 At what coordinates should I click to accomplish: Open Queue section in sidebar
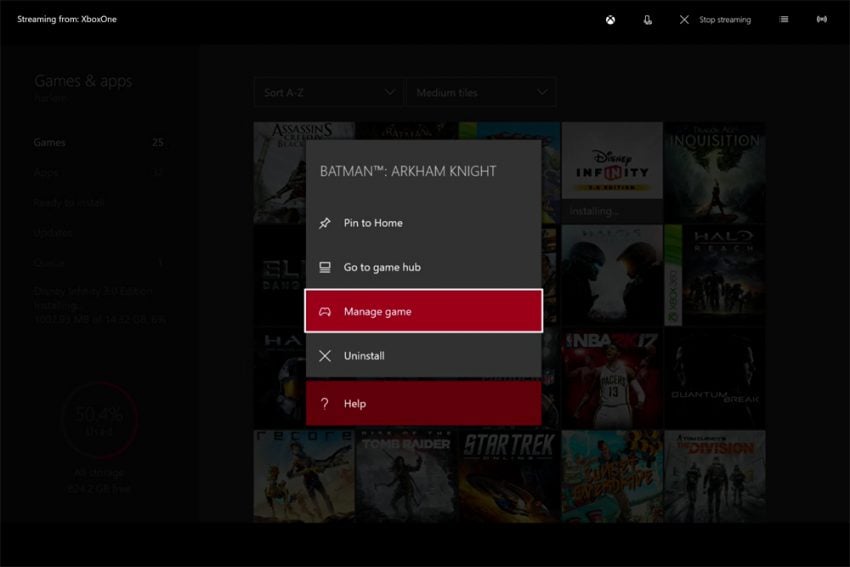(99, 263)
